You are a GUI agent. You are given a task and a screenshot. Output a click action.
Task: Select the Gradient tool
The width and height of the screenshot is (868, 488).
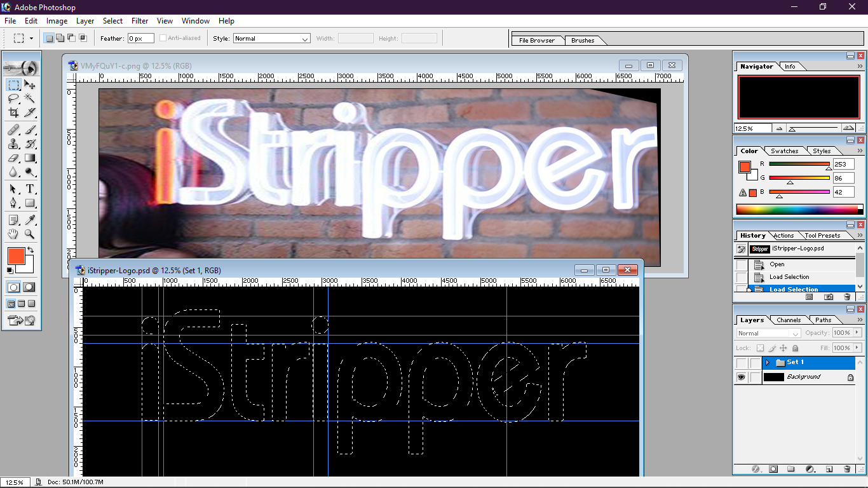coord(29,158)
